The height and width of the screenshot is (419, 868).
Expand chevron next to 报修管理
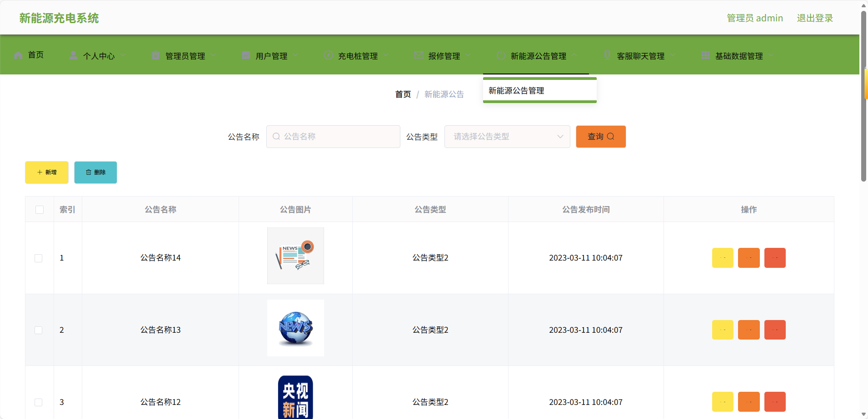coord(468,55)
